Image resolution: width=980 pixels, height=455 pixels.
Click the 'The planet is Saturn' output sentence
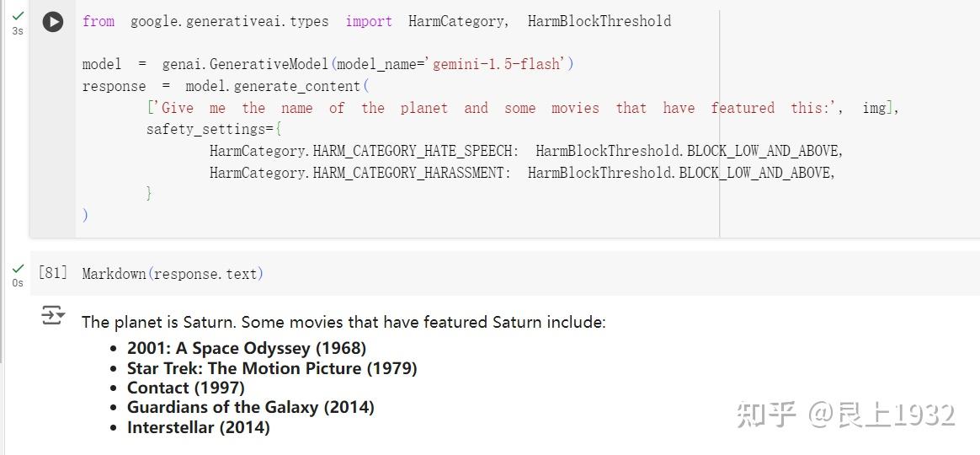coord(343,322)
